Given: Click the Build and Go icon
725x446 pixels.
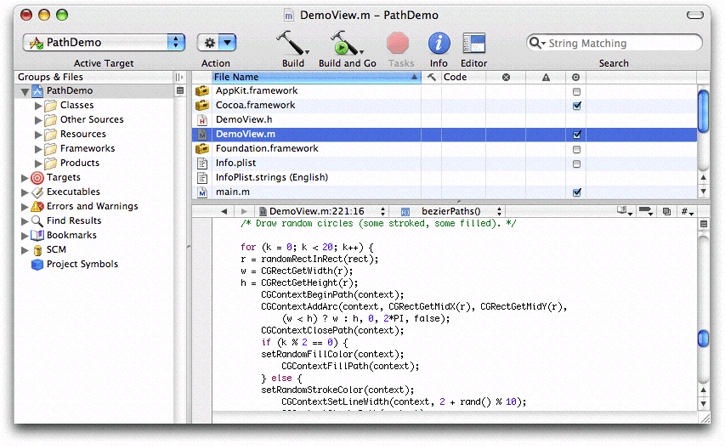Looking at the screenshot, I should [345, 43].
